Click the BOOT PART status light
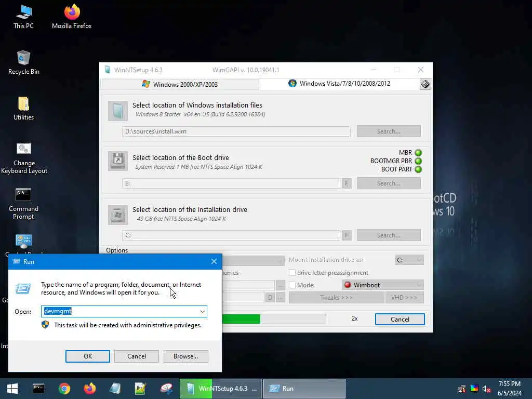The image size is (532, 399). pyautogui.click(x=418, y=169)
